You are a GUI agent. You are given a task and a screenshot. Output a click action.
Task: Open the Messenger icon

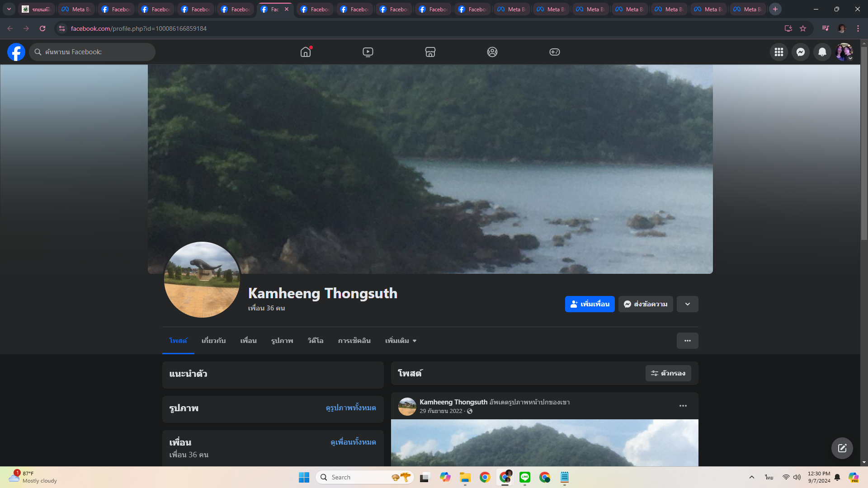tap(800, 52)
